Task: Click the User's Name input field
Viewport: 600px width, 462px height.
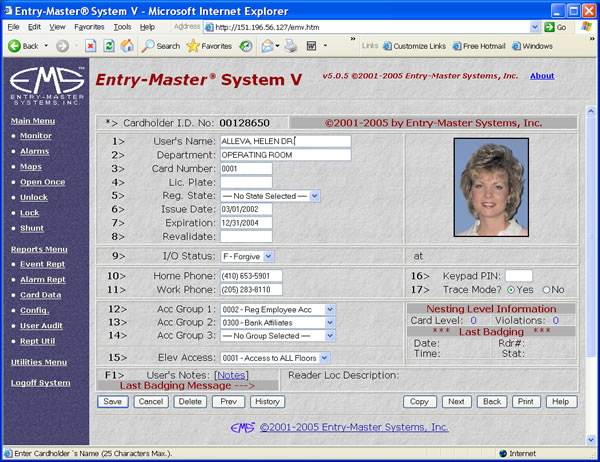Action: pos(285,141)
